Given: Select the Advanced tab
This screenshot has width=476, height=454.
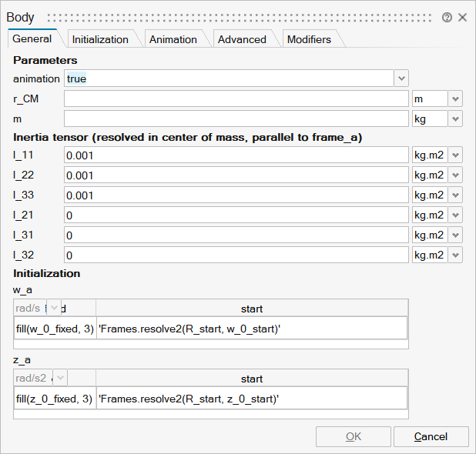Looking at the screenshot, I should 241,39.
